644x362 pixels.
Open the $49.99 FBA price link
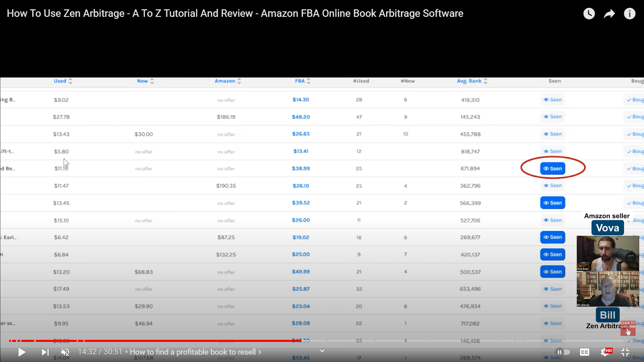301,272
